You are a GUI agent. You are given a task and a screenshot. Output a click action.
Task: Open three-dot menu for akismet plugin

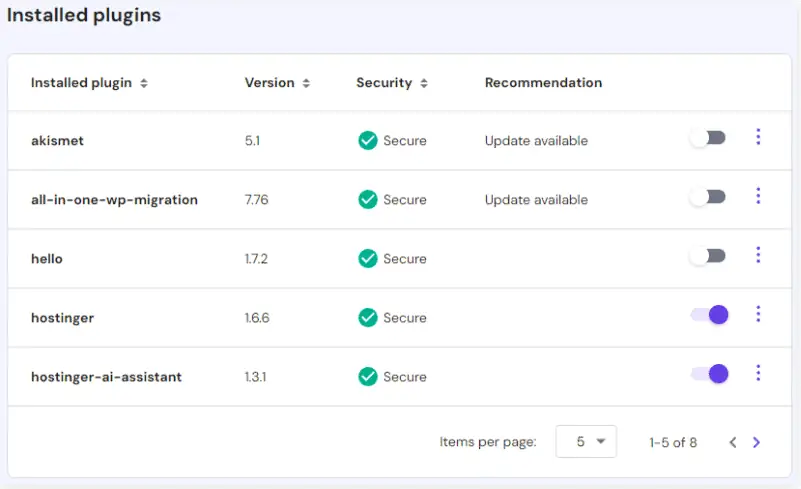(758, 138)
